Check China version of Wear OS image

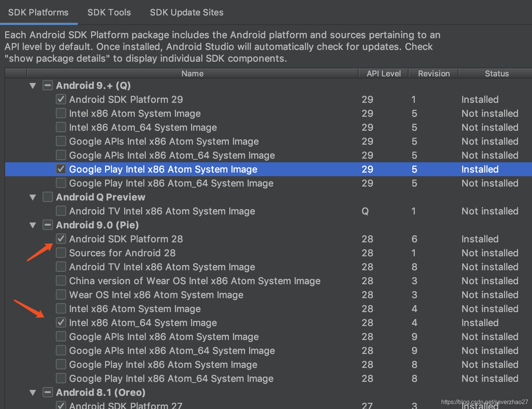[61, 281]
